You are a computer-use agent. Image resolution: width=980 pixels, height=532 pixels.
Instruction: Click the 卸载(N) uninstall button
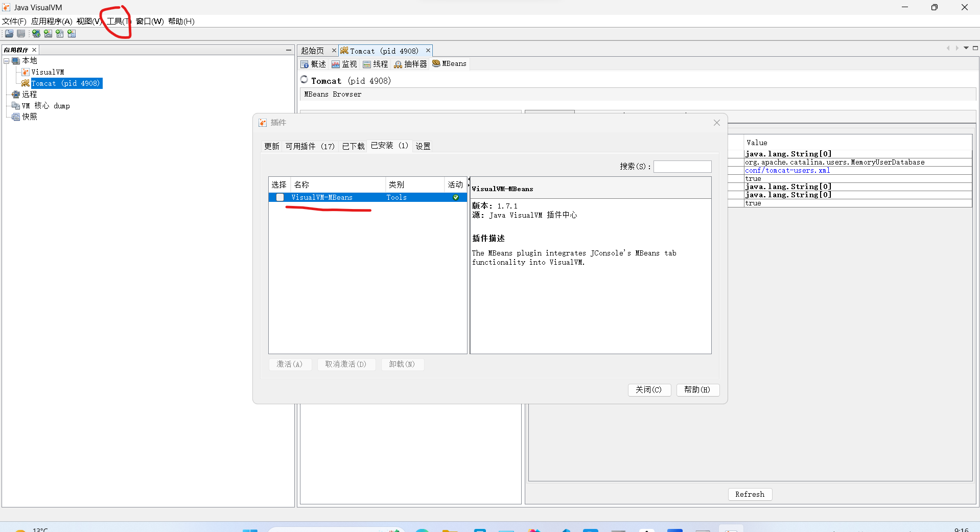pyautogui.click(x=402, y=364)
